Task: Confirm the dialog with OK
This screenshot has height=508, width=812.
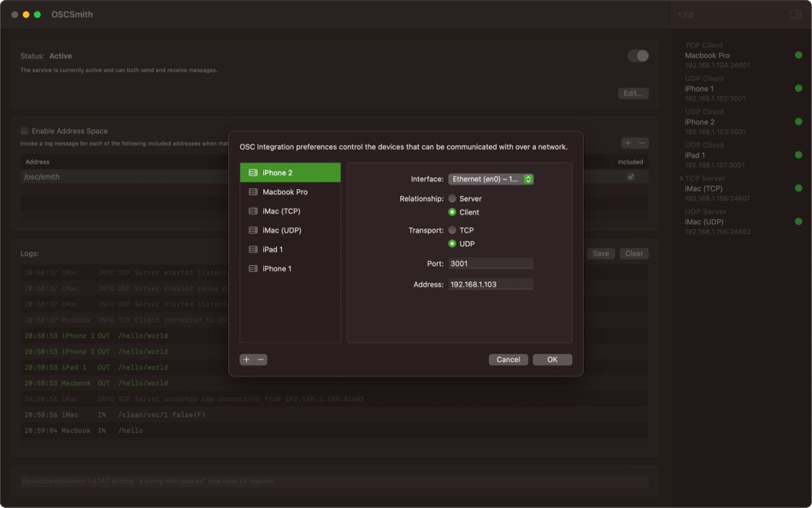Action: coord(552,359)
